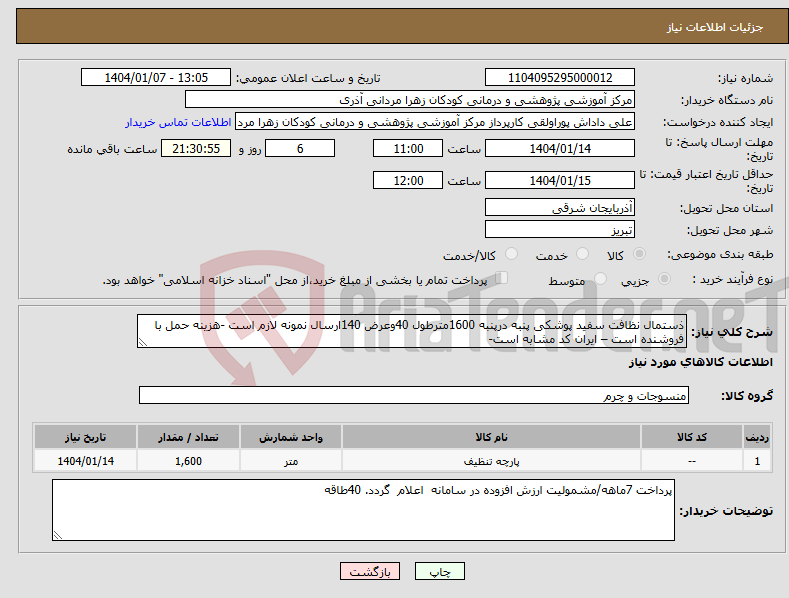
Task: Click the بازگشت back button
Action: 370,571
